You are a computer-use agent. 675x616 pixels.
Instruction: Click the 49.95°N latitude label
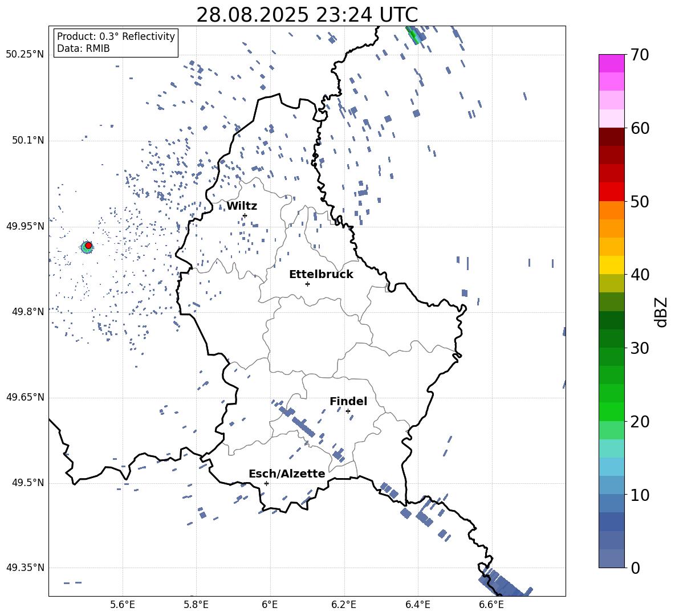click(25, 226)
